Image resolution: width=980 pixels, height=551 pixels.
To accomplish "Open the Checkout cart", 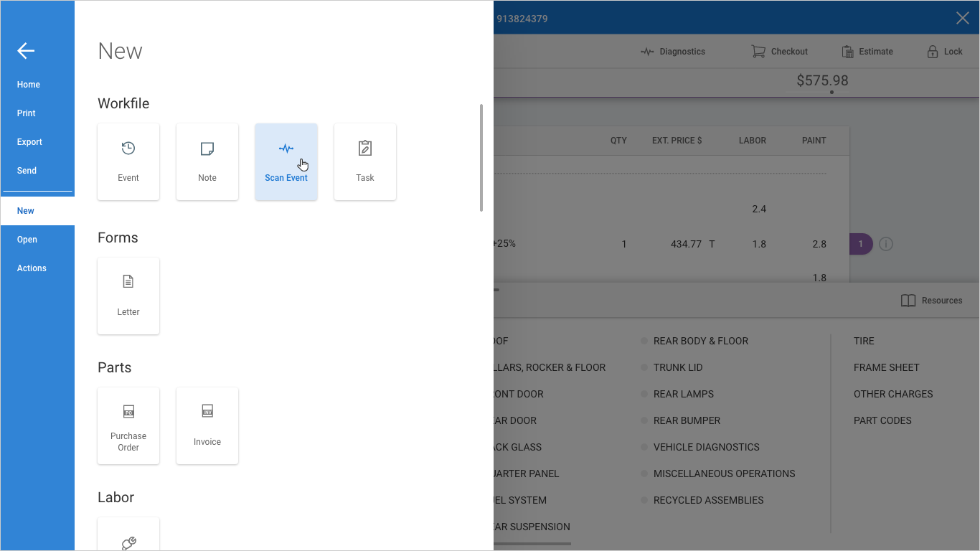I will click(x=779, y=52).
